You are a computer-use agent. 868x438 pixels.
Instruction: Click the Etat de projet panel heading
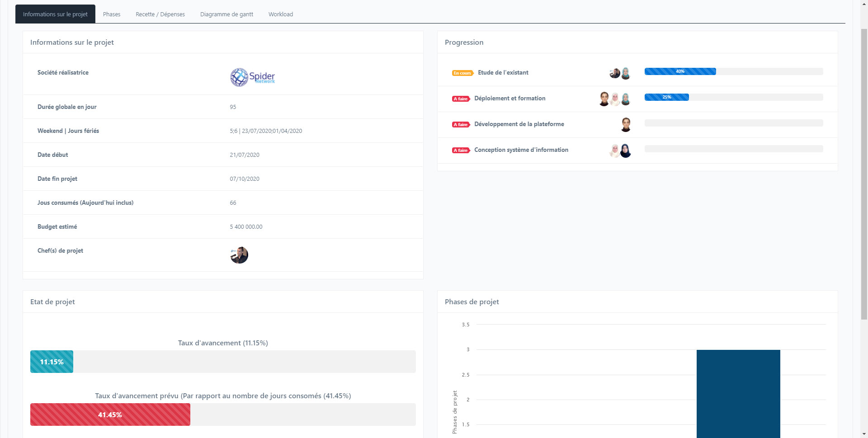[52, 301]
